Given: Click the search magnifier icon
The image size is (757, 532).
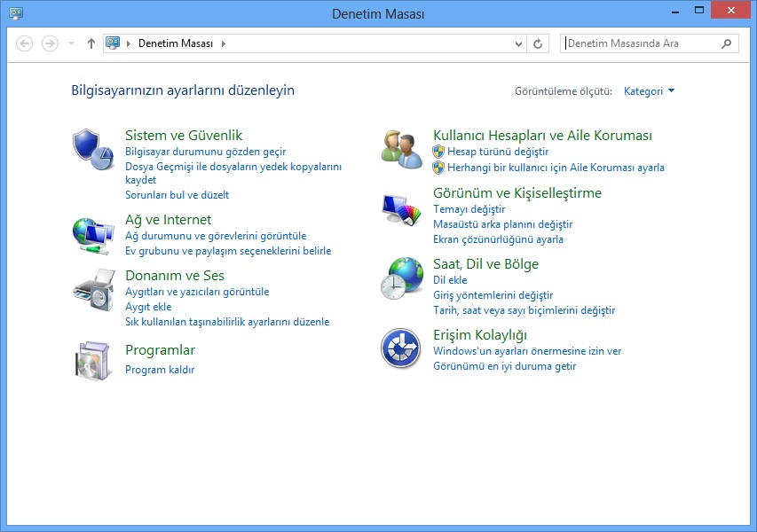Looking at the screenshot, I should click(x=726, y=44).
